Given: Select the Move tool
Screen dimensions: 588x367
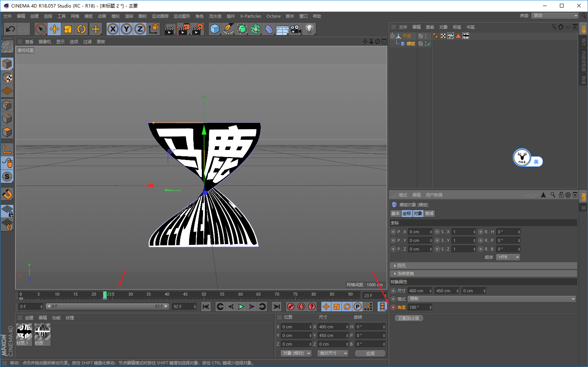Looking at the screenshot, I should [x=54, y=29].
